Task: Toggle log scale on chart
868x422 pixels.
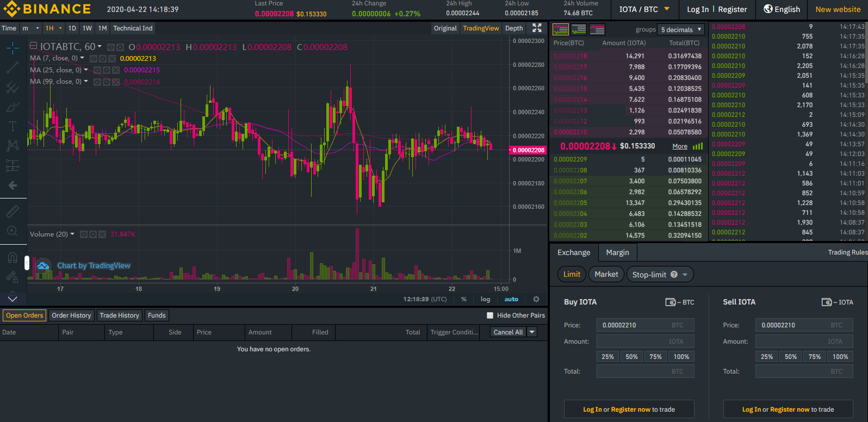Action: pos(485,299)
